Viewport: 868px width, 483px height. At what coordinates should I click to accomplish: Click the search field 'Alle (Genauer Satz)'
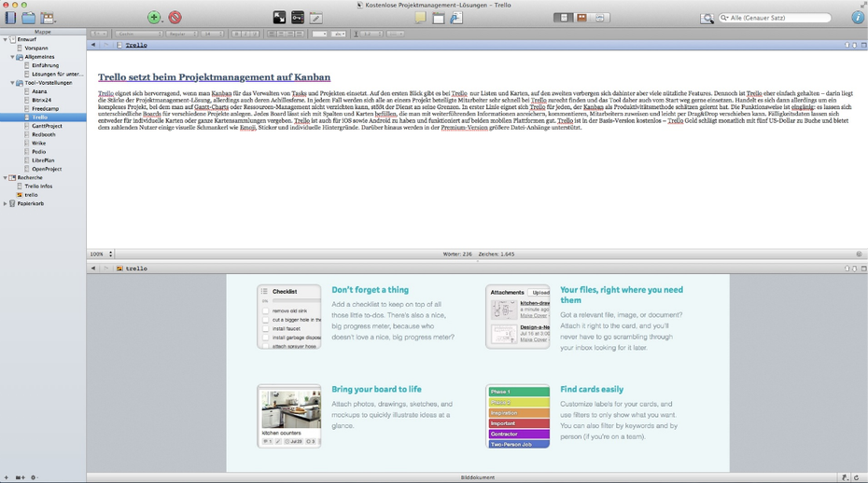775,18
